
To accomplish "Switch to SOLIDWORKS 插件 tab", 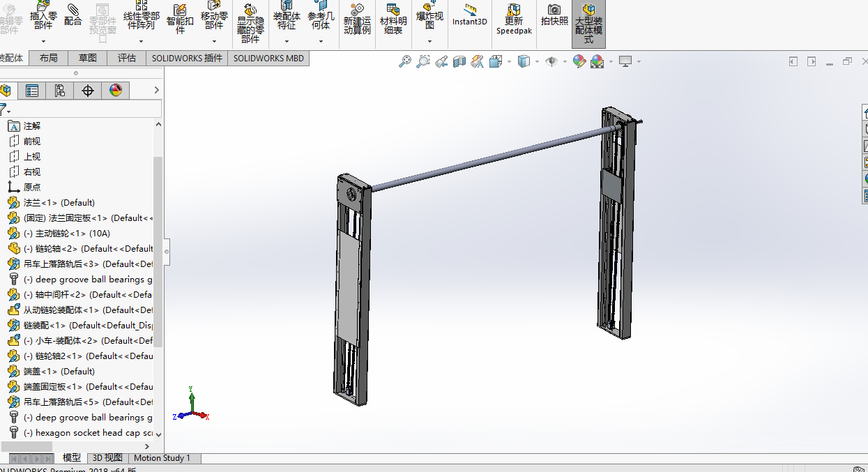I will tap(187, 58).
